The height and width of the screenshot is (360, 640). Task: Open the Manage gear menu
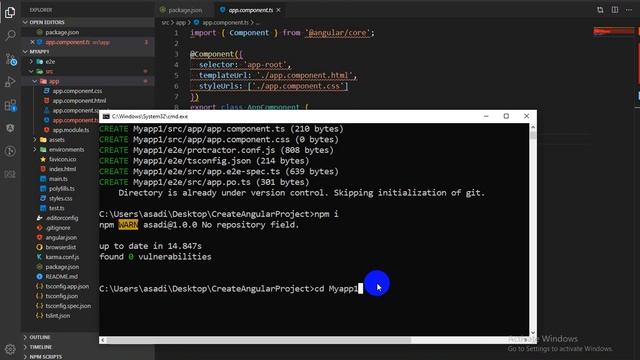tap(10, 349)
